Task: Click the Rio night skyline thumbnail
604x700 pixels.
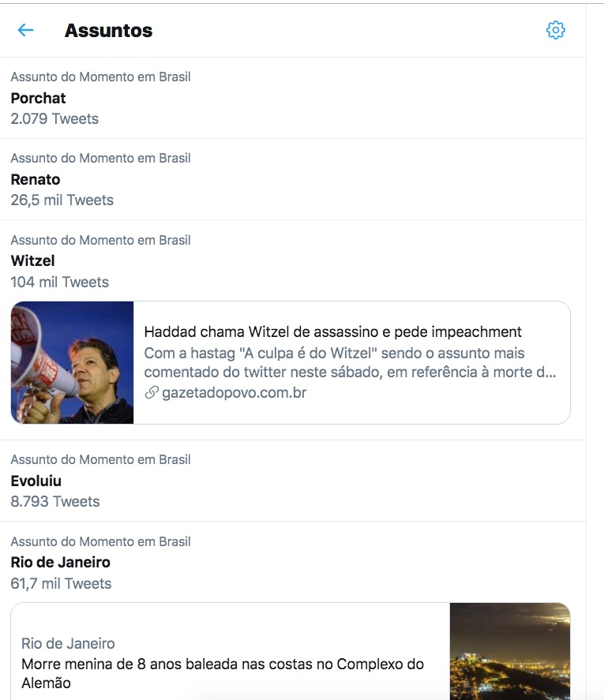Action: coord(509,651)
